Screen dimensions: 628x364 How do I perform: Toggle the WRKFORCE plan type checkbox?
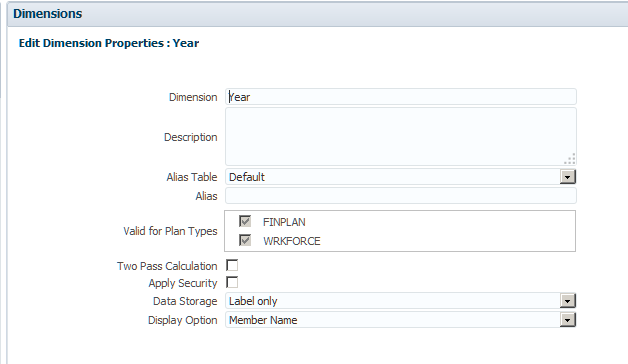245,240
